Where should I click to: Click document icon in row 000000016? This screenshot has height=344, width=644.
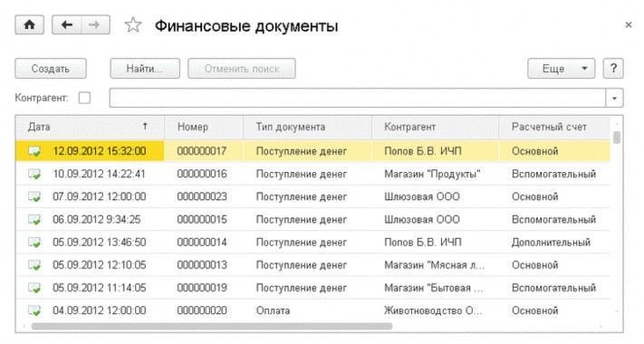coord(34,174)
